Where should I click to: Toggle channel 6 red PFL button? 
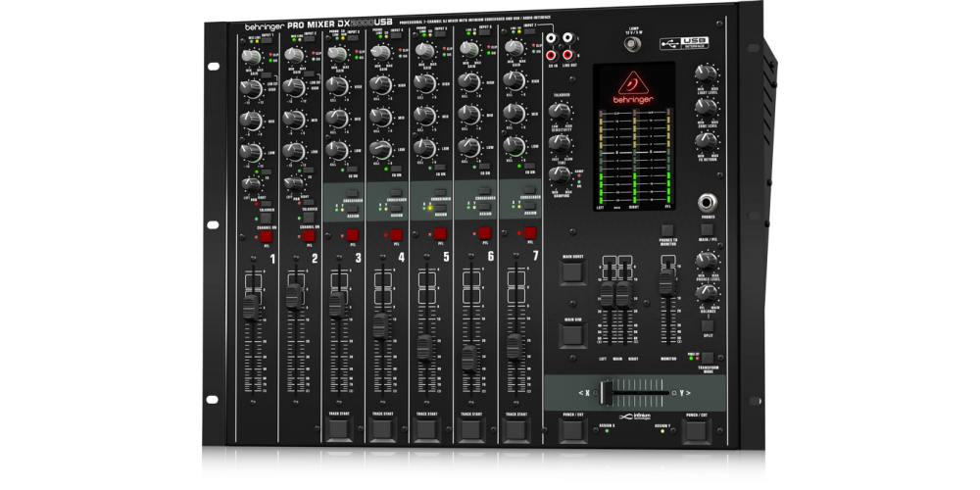pos(485,234)
